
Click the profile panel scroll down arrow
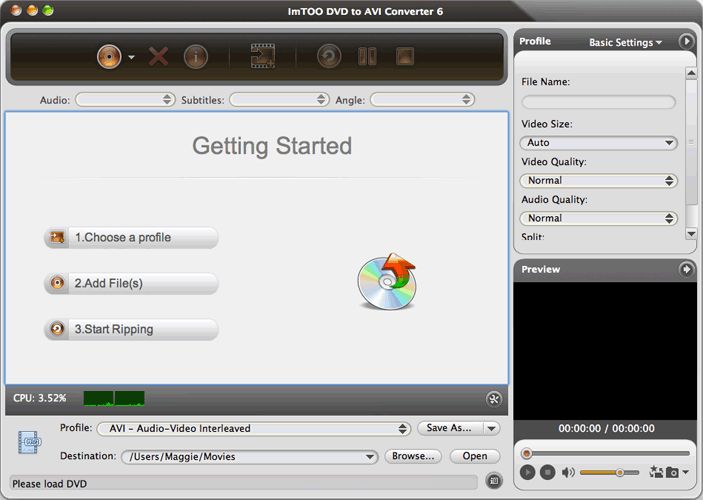pyautogui.click(x=691, y=234)
